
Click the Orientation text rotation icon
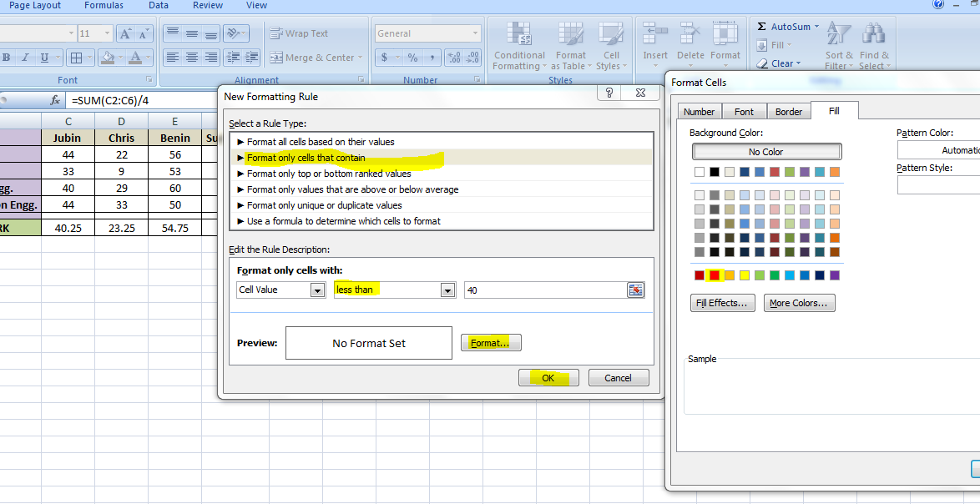pos(233,33)
